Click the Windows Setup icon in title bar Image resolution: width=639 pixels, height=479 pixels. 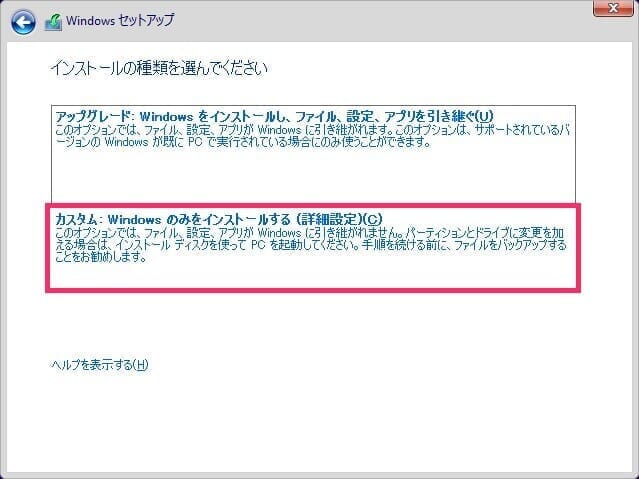(x=53, y=21)
